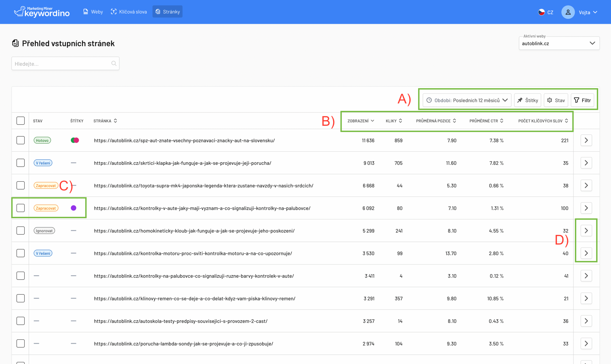Sort by Zobrazení column

click(x=360, y=121)
